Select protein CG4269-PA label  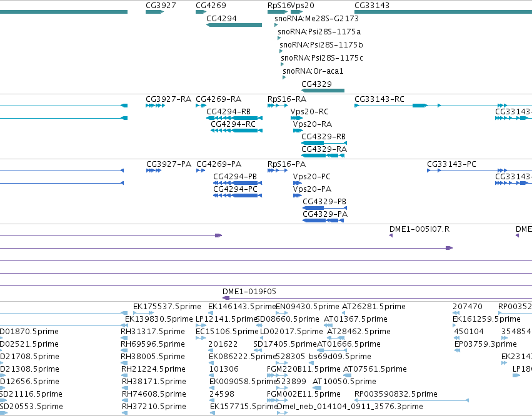219,164
